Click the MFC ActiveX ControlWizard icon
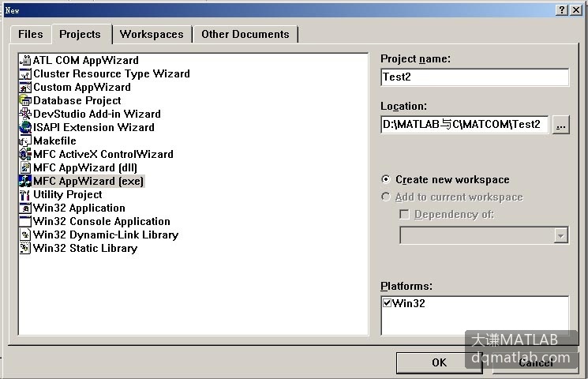The width and height of the screenshot is (588, 379). (25, 154)
